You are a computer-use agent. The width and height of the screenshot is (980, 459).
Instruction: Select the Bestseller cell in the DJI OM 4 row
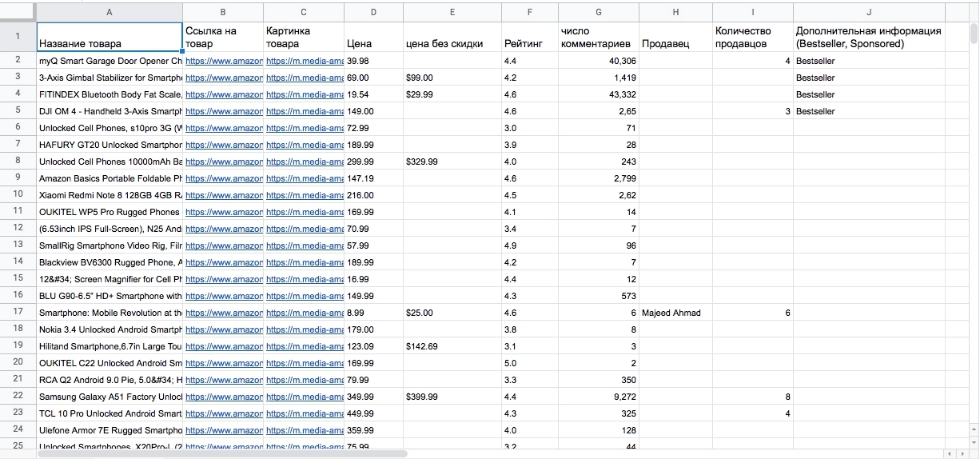(x=869, y=111)
